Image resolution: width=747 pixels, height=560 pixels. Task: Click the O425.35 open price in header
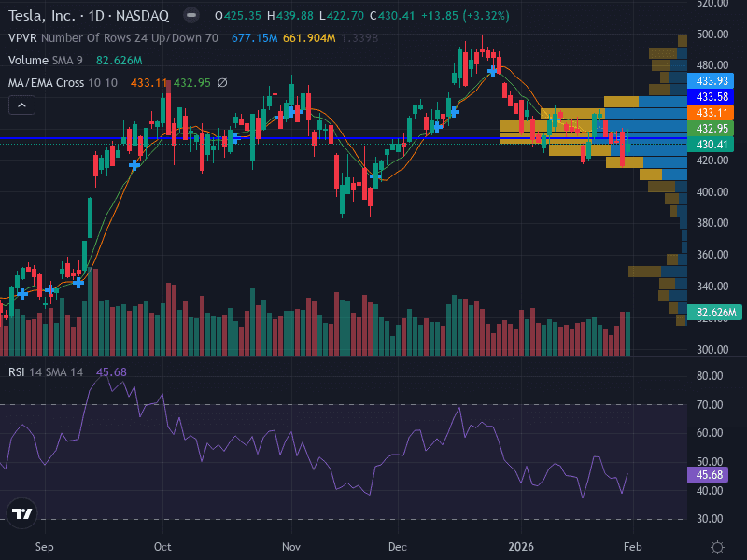pos(238,16)
